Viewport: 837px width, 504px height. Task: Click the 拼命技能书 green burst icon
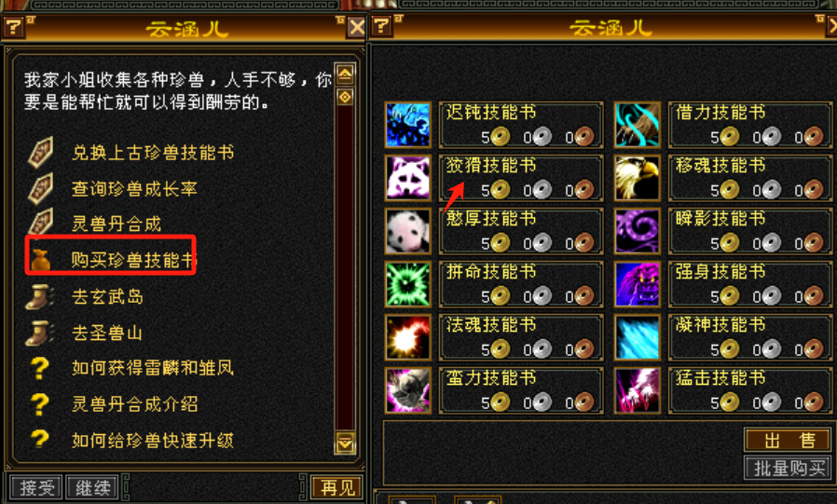408,284
